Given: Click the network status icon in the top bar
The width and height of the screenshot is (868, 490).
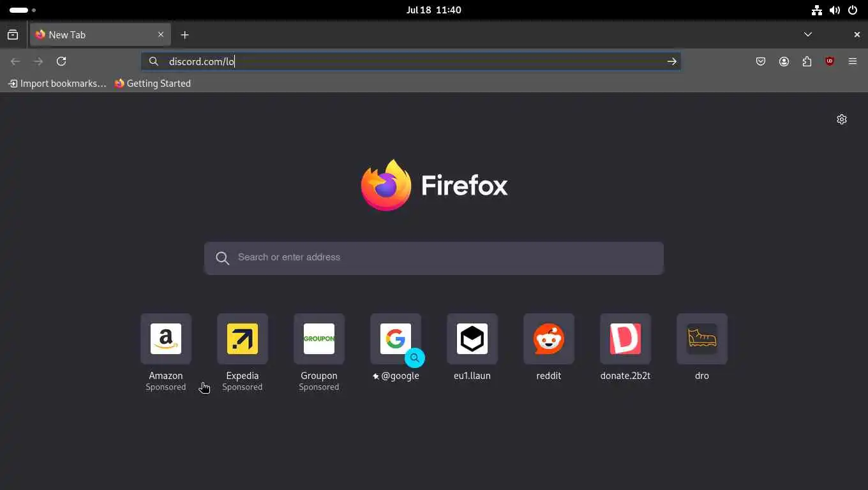Looking at the screenshot, I should [x=817, y=10].
